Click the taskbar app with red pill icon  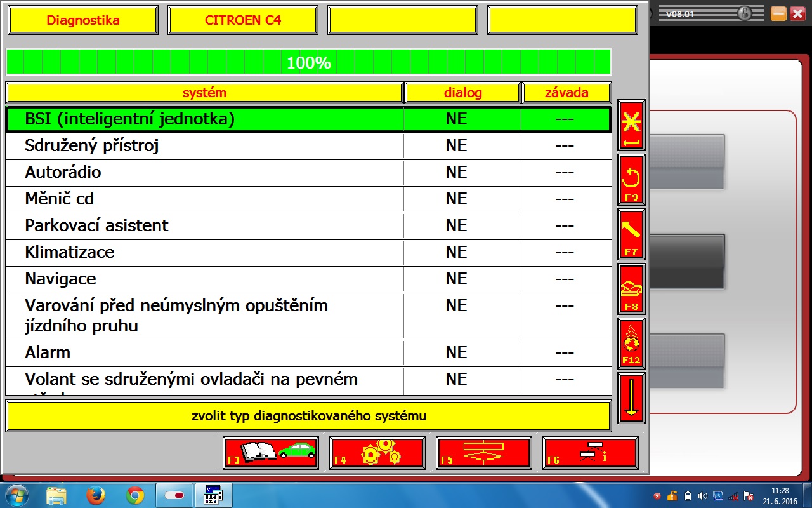tap(174, 495)
